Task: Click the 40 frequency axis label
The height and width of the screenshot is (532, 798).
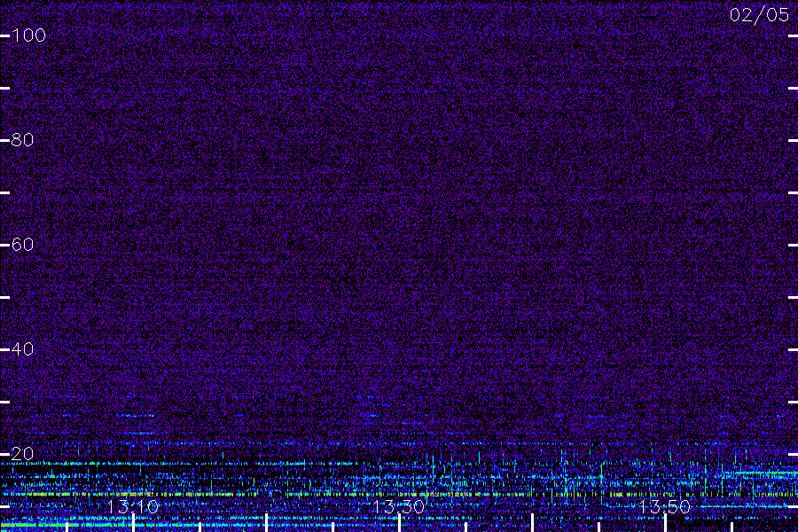Action: tap(22, 349)
